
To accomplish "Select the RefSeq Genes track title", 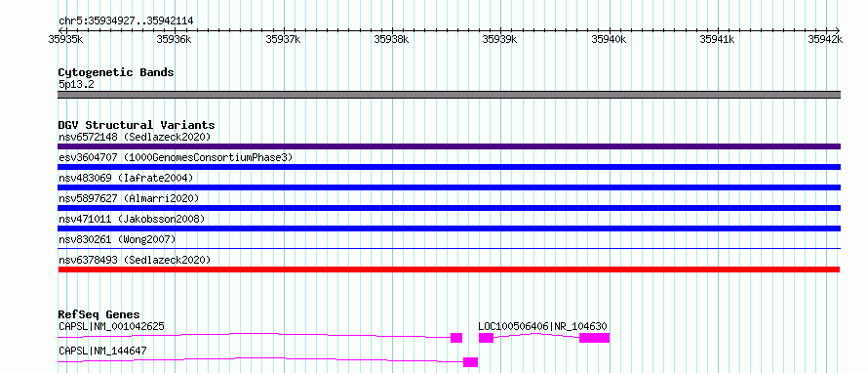I will coord(99,314).
